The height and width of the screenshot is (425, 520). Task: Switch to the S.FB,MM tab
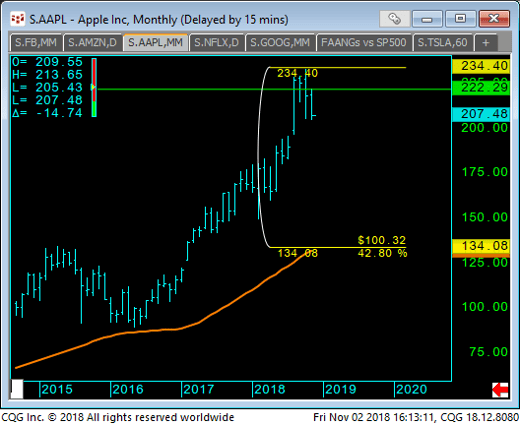36,43
